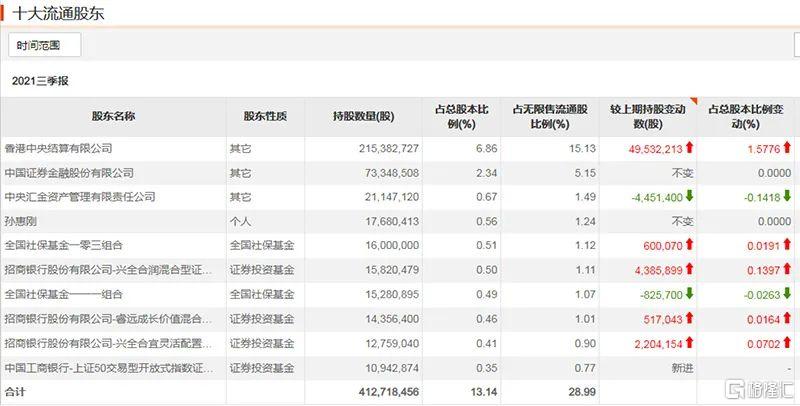Click total float ratio 28.99
The height and width of the screenshot is (406, 800).
coord(582,392)
